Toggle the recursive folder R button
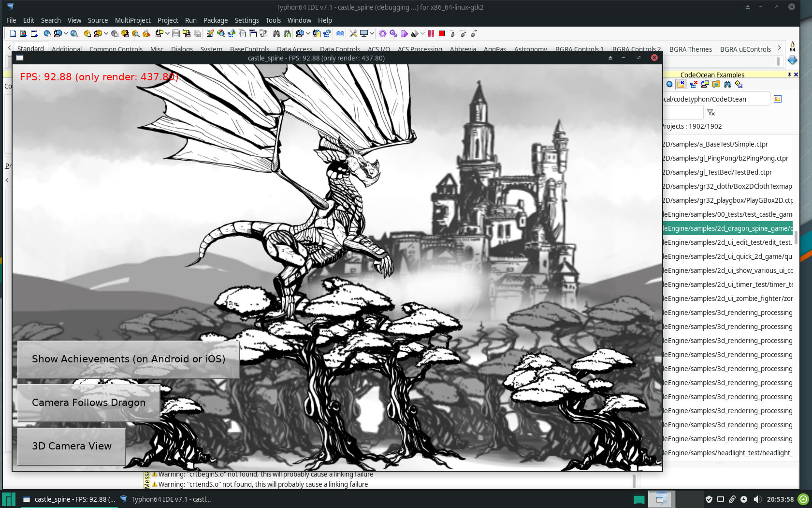 pyautogui.click(x=681, y=84)
